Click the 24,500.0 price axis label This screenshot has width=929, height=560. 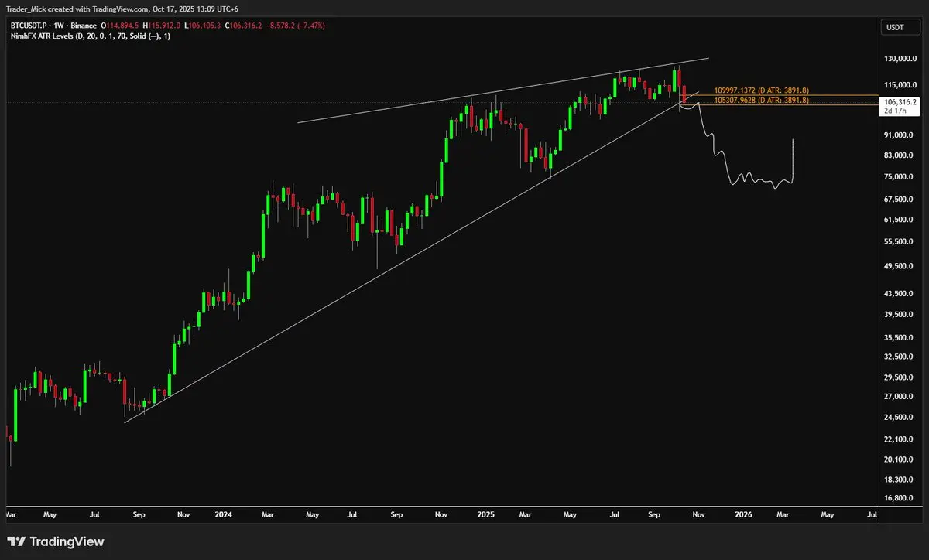point(900,418)
